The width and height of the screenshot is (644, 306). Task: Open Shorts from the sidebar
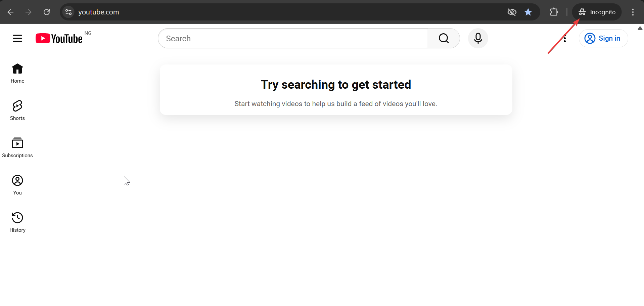pyautogui.click(x=17, y=110)
